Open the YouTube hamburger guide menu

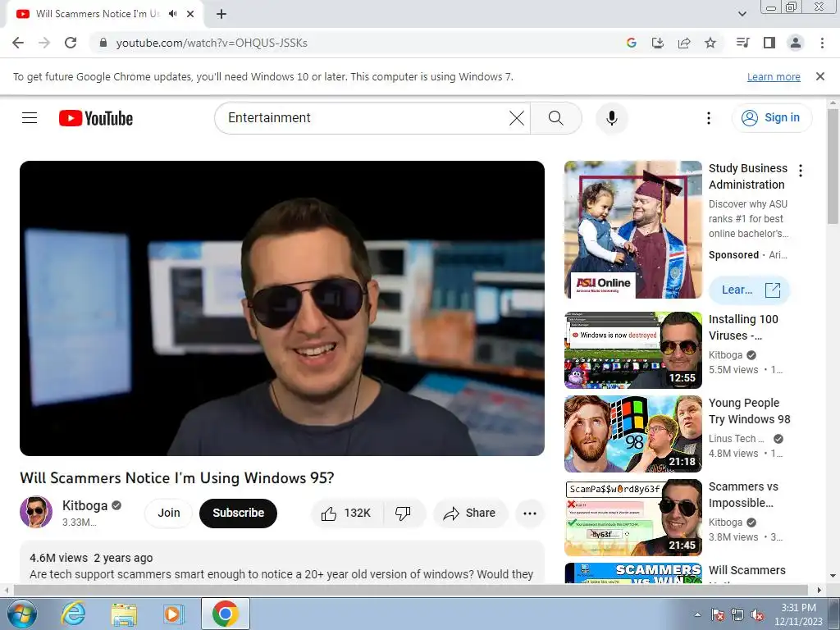pyautogui.click(x=30, y=118)
